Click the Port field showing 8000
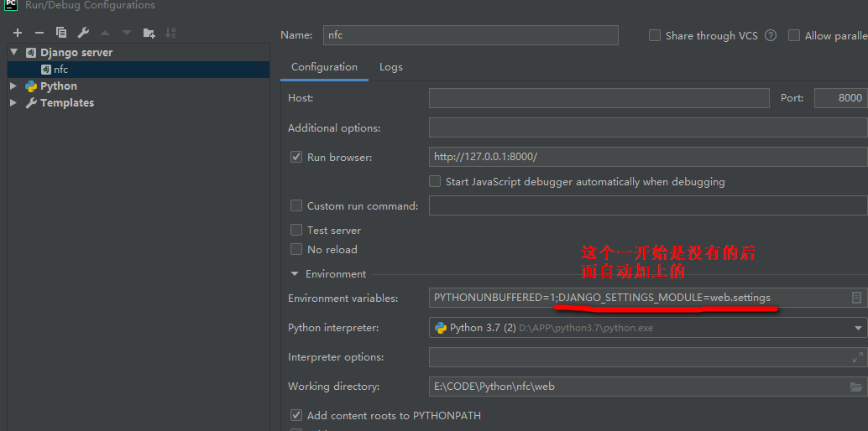868x431 pixels. point(841,98)
